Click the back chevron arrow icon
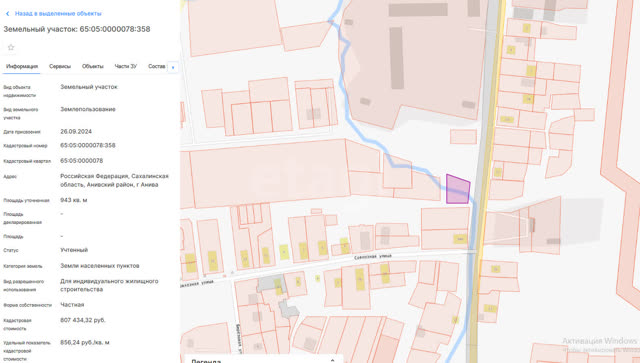The height and width of the screenshot is (363, 640). 7,14
